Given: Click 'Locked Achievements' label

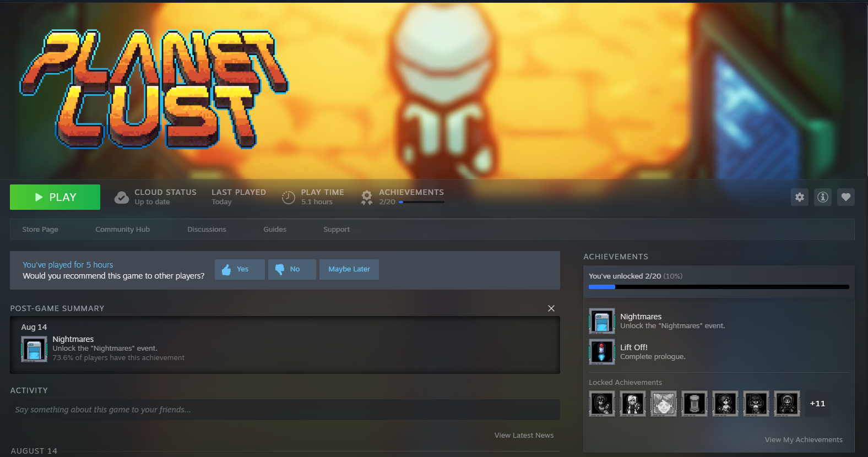Looking at the screenshot, I should pyautogui.click(x=625, y=383).
